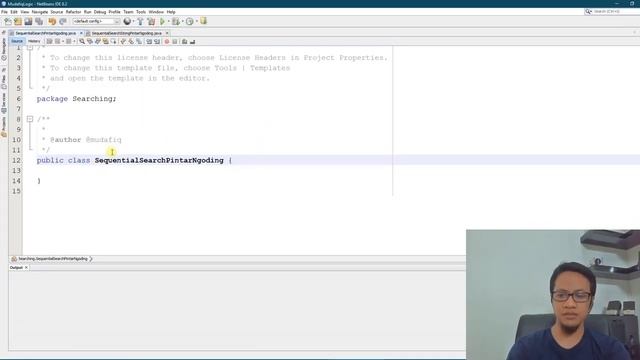This screenshot has height=360, width=640.
Task: Click the Searching.SequentialSearchPintarNgoding breadcrumb
Action: (x=52, y=259)
